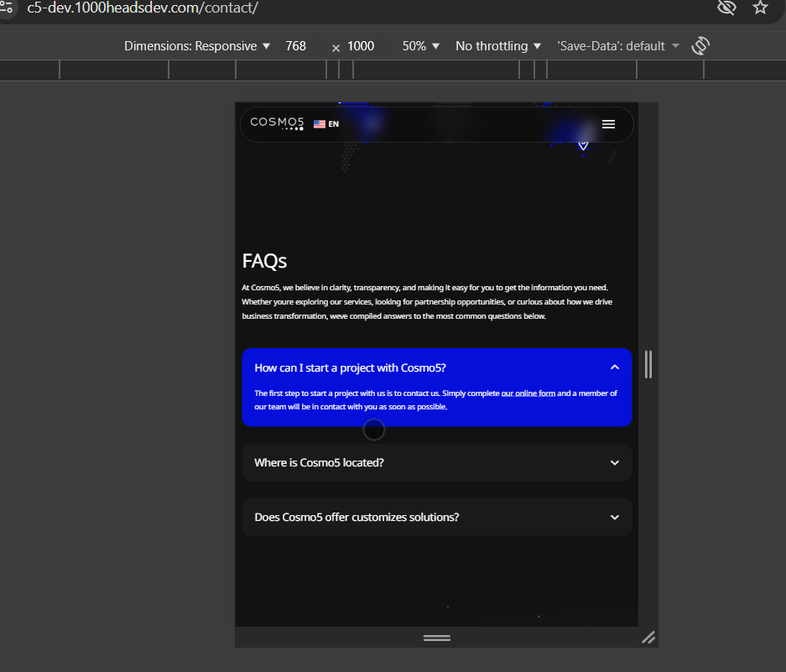Click the 'At Cosmo5, we believe in clarity' paragraph

click(427, 302)
